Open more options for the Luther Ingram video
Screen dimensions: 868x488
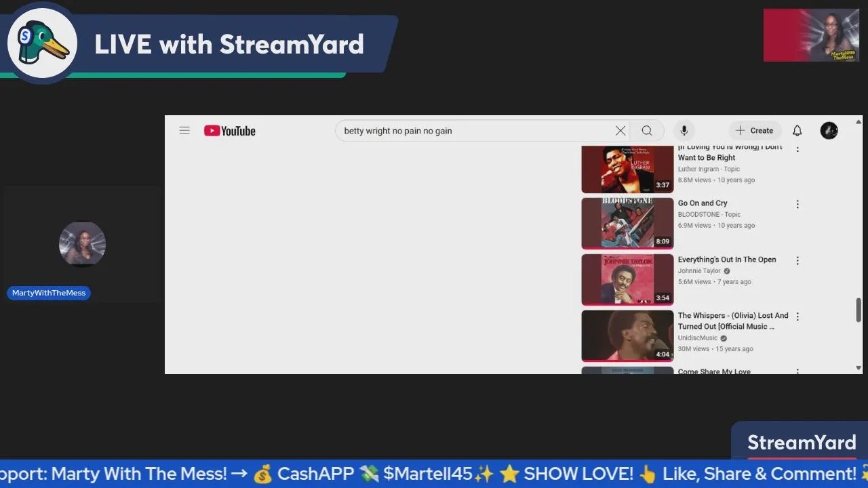[x=797, y=148]
